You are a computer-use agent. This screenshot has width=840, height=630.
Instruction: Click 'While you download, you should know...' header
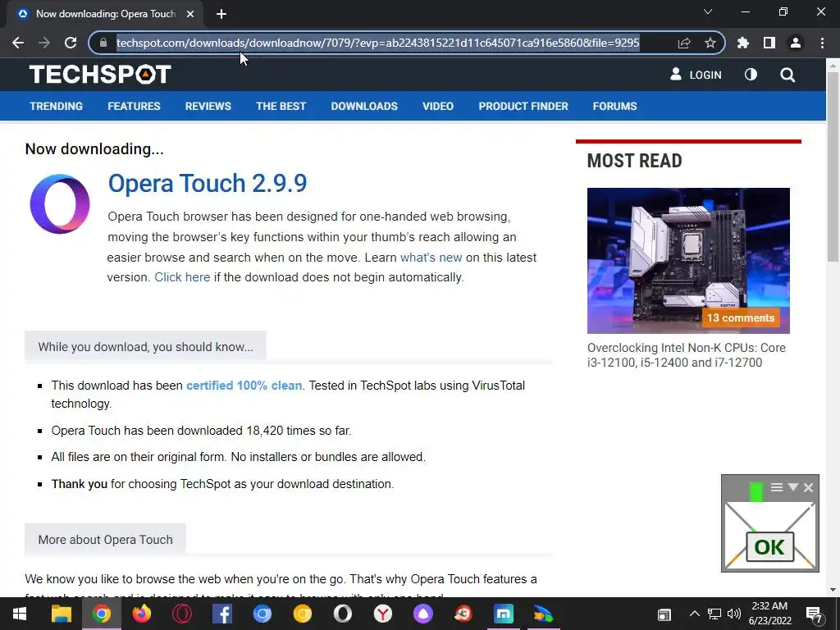[145, 347]
